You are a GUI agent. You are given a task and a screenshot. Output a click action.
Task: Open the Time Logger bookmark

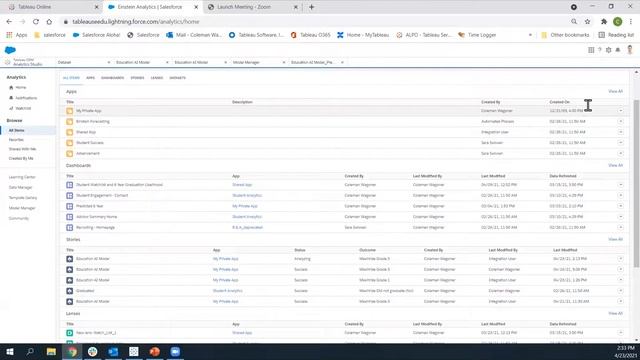click(477, 35)
